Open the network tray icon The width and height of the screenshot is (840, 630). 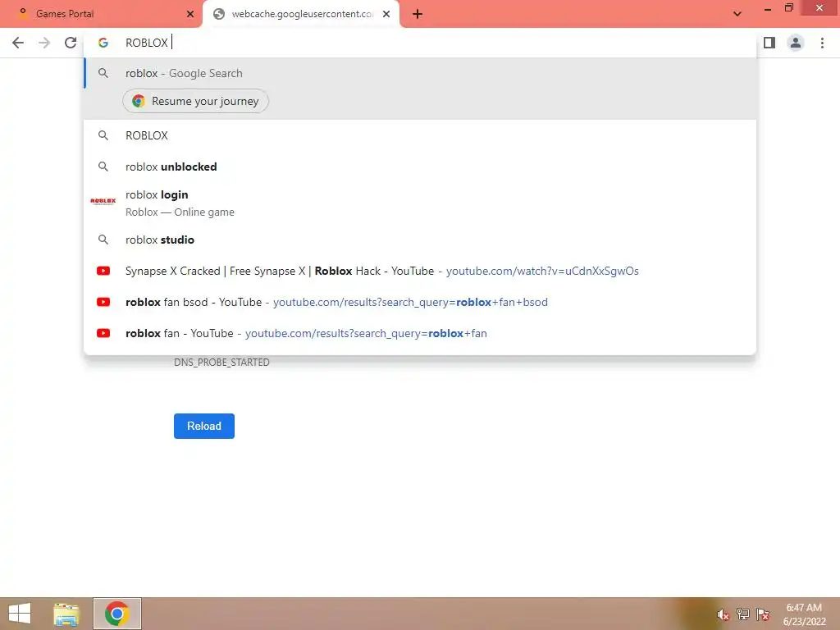coord(743,614)
